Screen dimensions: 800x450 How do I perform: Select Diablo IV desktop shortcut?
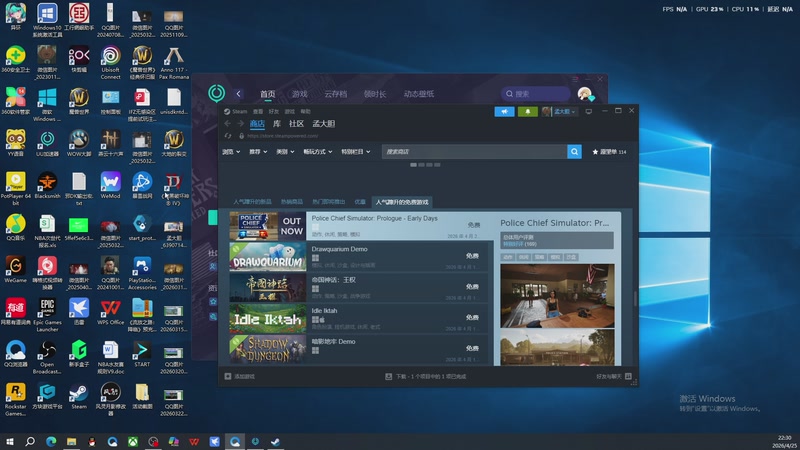click(173, 189)
